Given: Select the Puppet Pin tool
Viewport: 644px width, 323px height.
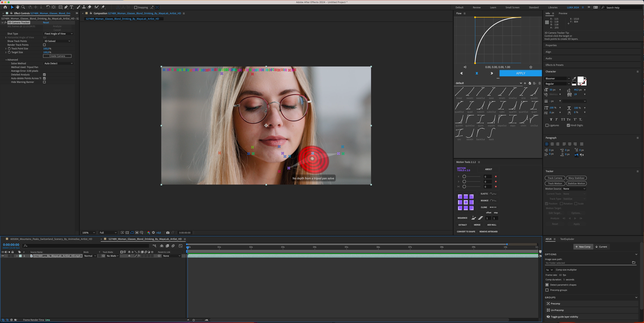Looking at the screenshot, I should (x=103, y=7).
